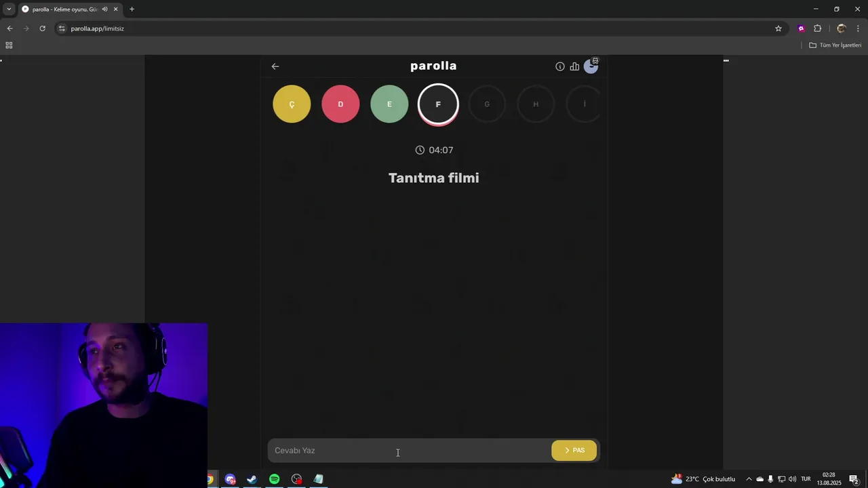The height and width of the screenshot is (488, 868).
Task: Open the profile avatar in parolla
Action: tap(591, 66)
